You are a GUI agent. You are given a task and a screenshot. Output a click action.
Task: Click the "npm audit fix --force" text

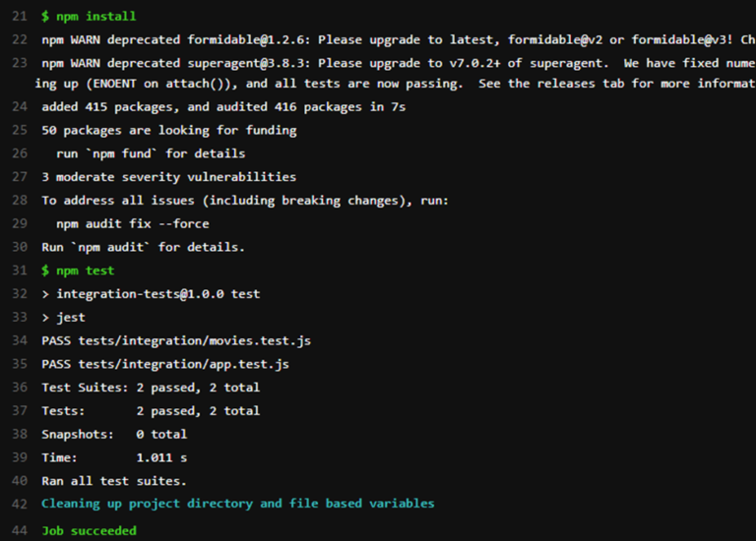(133, 224)
